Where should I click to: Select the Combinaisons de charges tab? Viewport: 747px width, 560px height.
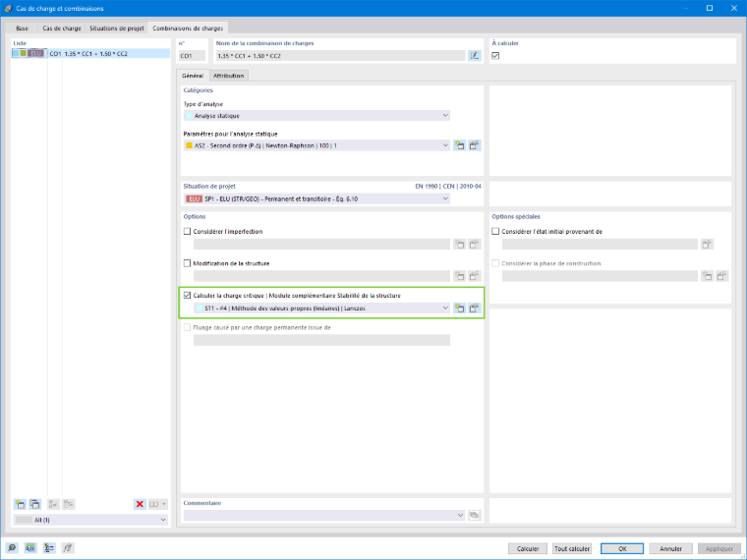[188, 28]
